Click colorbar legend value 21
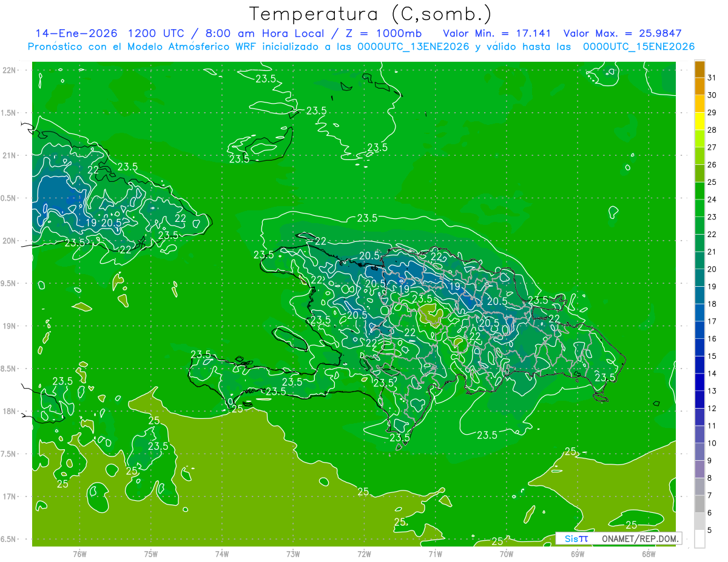Screen dimensions: 728x562 pos(712,252)
